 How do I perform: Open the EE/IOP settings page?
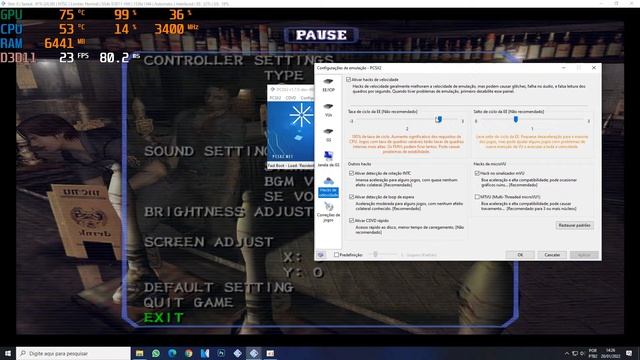(328, 85)
